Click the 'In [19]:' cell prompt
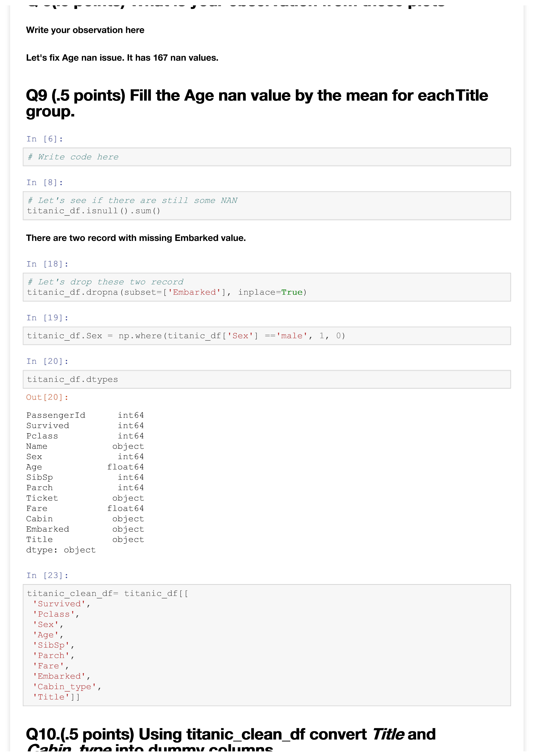The image size is (534, 756). pyautogui.click(x=47, y=318)
